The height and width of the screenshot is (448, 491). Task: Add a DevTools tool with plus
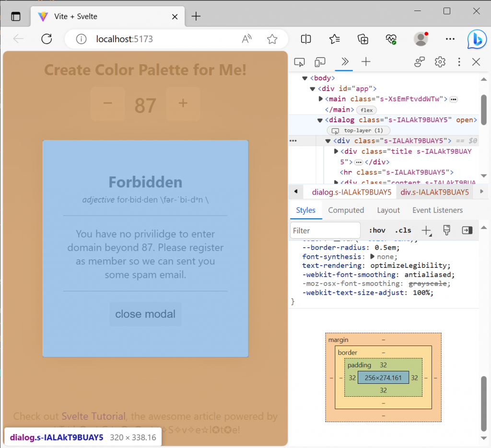point(366,62)
